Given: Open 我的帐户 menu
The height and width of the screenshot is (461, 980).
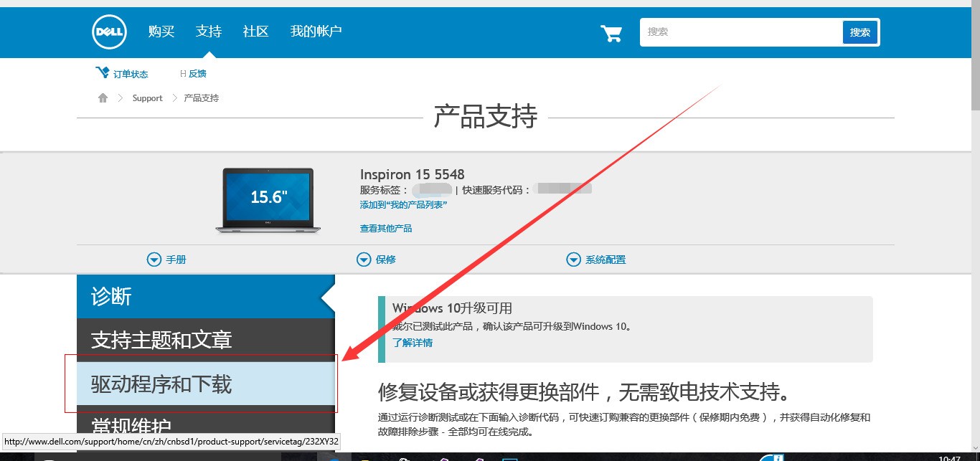Looking at the screenshot, I should click(316, 32).
